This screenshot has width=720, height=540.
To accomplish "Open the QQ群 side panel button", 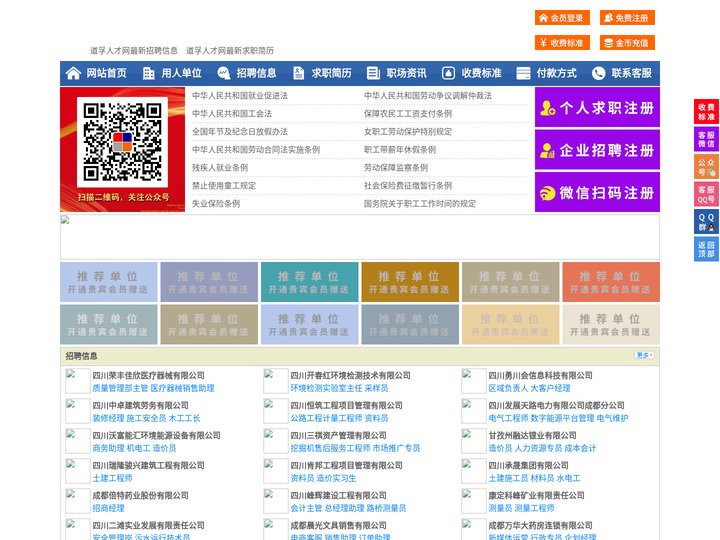I will (x=706, y=222).
